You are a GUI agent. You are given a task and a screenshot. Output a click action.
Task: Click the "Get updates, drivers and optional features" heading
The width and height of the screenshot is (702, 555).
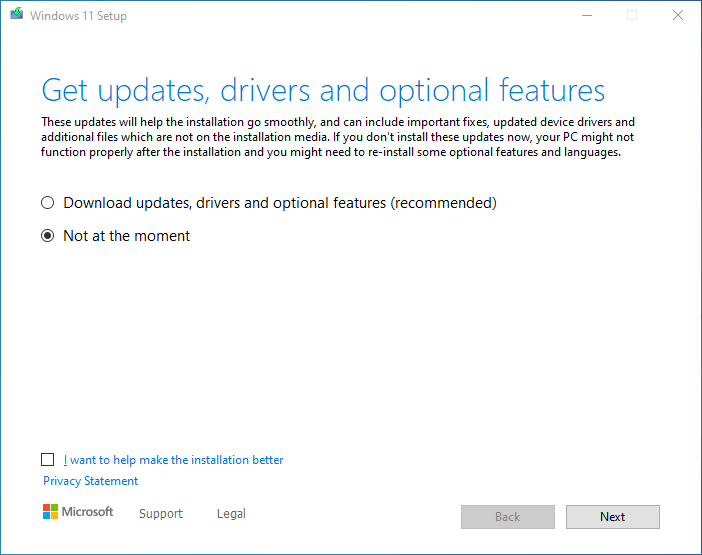323,91
